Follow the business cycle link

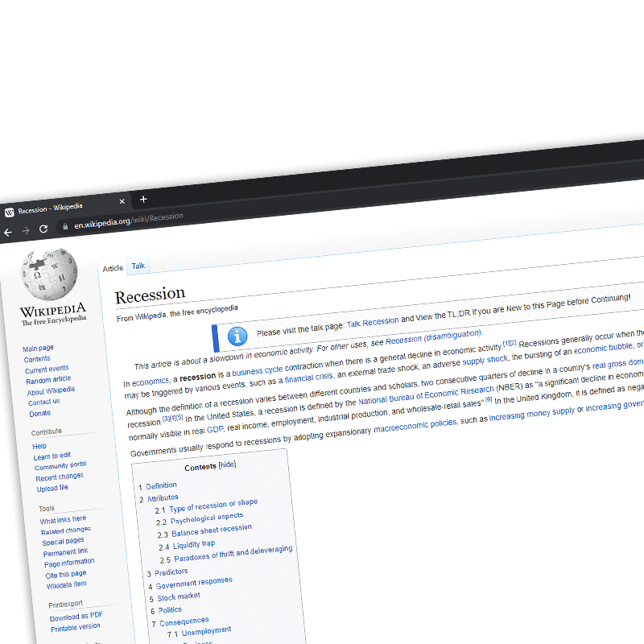(x=258, y=371)
